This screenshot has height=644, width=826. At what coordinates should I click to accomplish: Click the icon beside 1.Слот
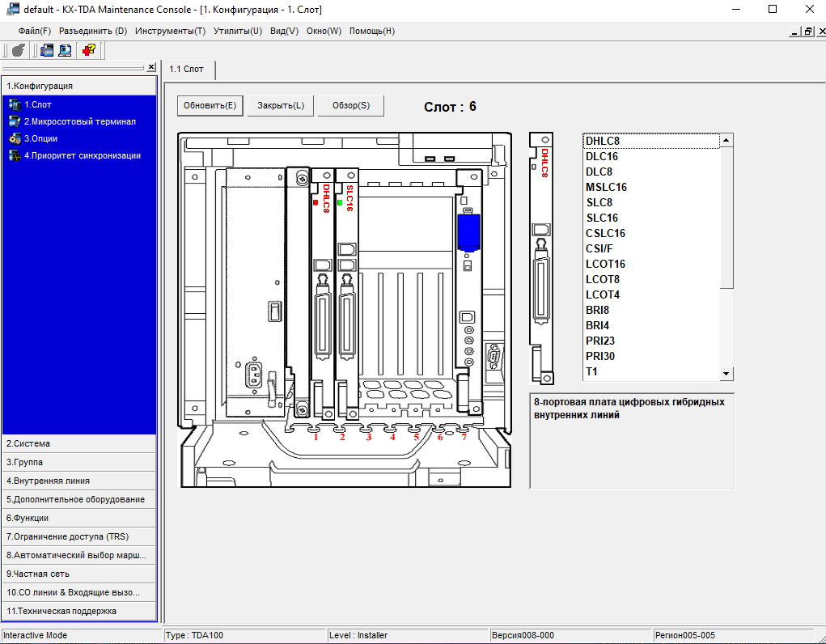tap(15, 104)
